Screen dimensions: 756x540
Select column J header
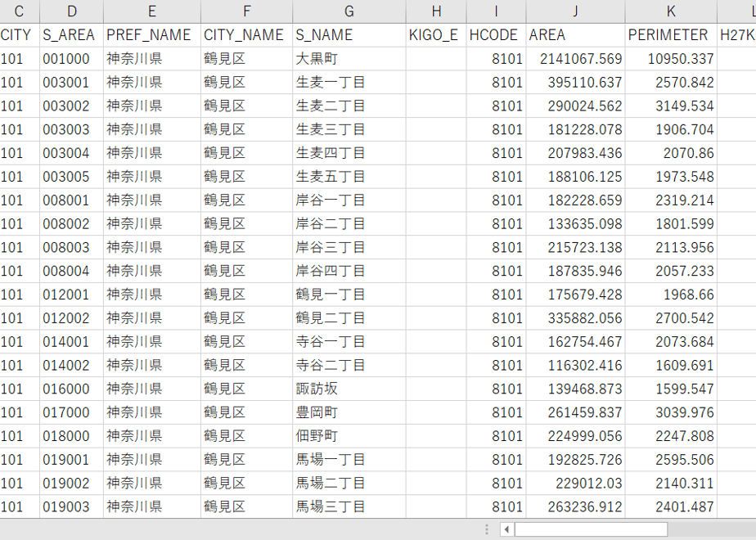point(576,11)
